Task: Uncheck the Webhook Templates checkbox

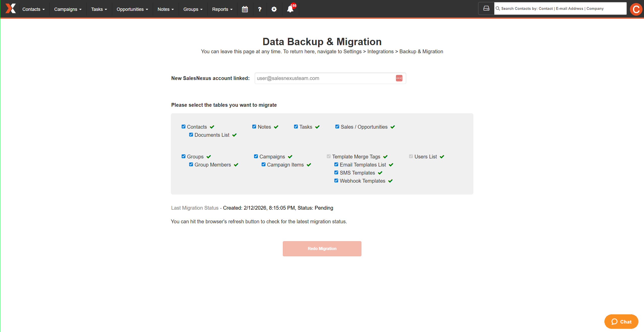Action: [336, 181]
